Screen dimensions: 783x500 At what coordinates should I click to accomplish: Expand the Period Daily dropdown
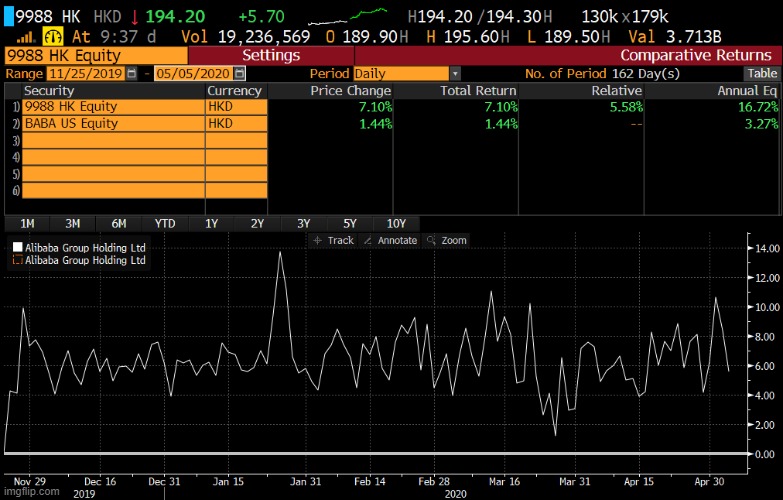click(455, 74)
